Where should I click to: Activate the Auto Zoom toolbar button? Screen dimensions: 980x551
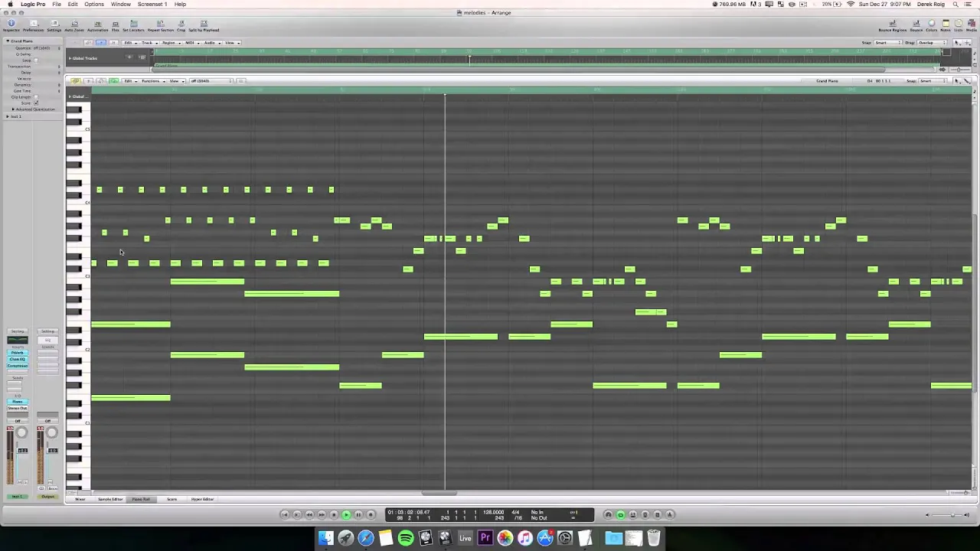74,26
